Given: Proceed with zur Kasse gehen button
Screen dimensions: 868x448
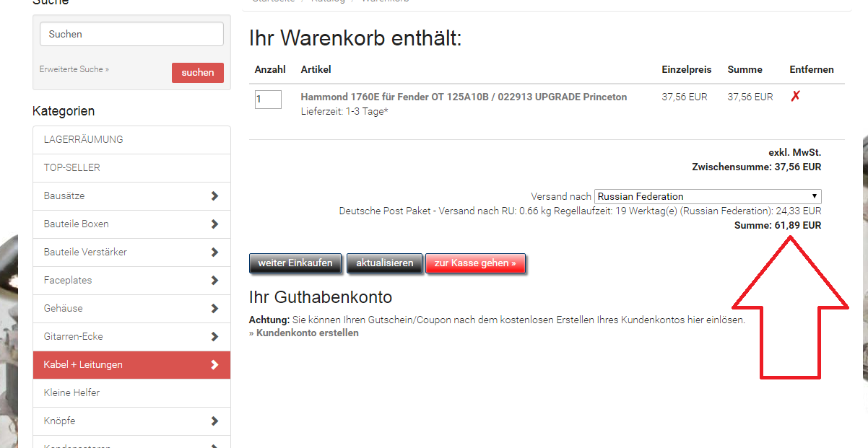Looking at the screenshot, I should tap(475, 263).
